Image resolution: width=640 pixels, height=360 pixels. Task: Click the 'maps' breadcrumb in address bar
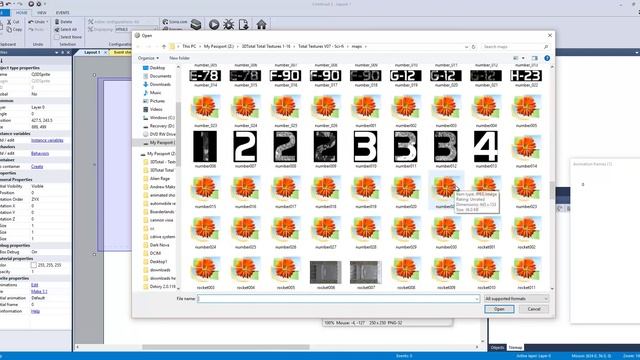[x=357, y=47]
